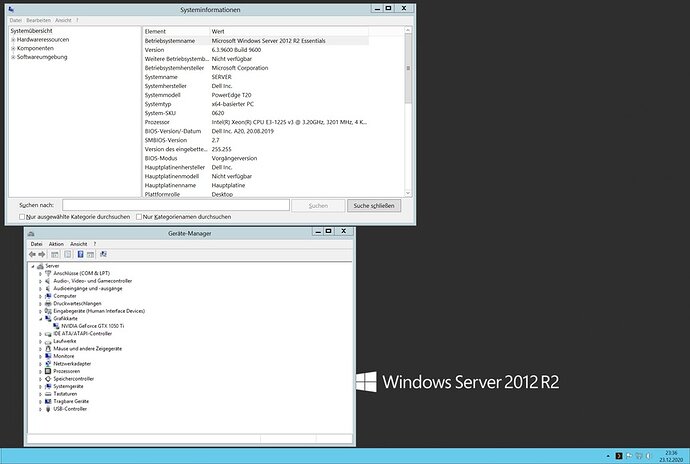Select the Betriebssystemname row

[x=256, y=41]
